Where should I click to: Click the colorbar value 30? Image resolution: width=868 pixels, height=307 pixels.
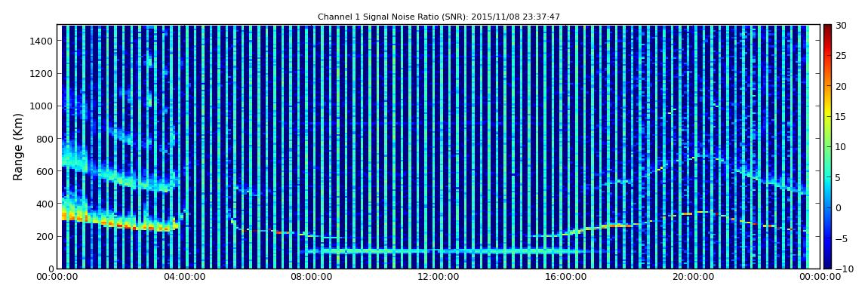point(842,26)
